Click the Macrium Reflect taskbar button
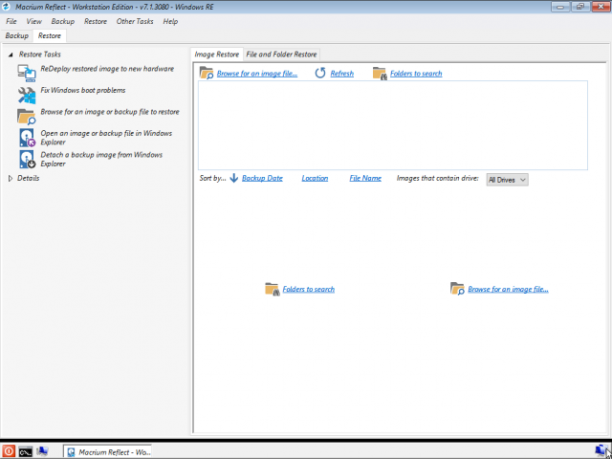 (x=108, y=452)
